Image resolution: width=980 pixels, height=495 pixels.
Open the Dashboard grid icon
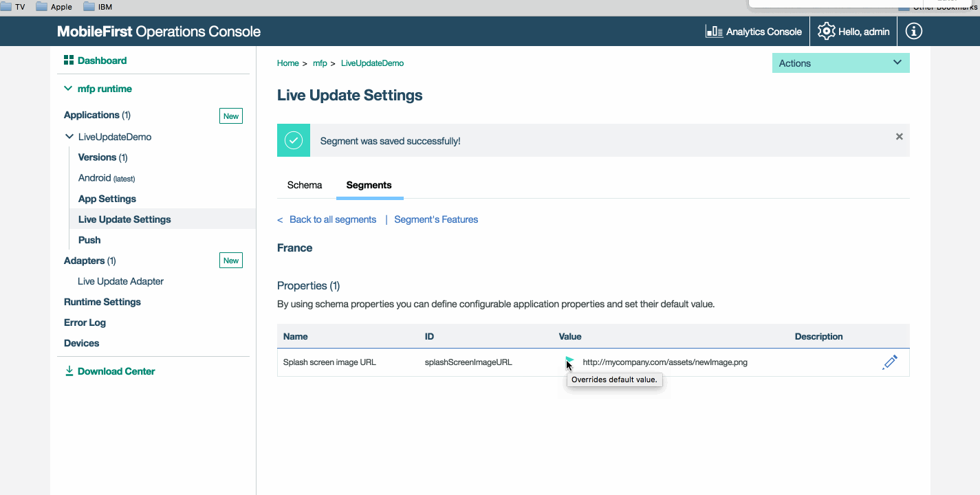[x=69, y=60]
